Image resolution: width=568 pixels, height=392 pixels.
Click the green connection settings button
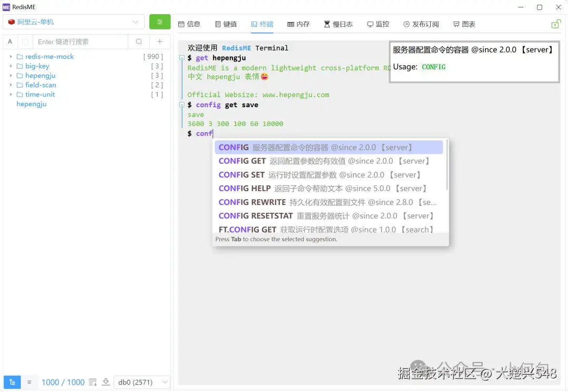click(x=160, y=22)
